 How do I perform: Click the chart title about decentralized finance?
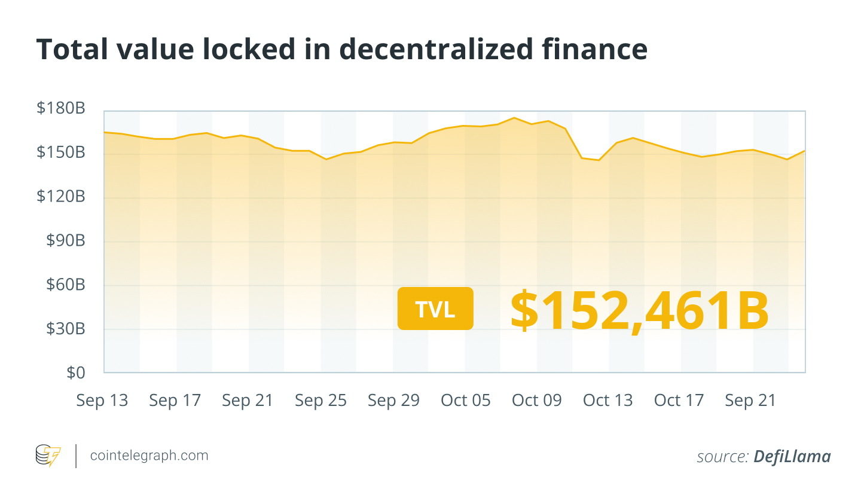tap(341, 49)
